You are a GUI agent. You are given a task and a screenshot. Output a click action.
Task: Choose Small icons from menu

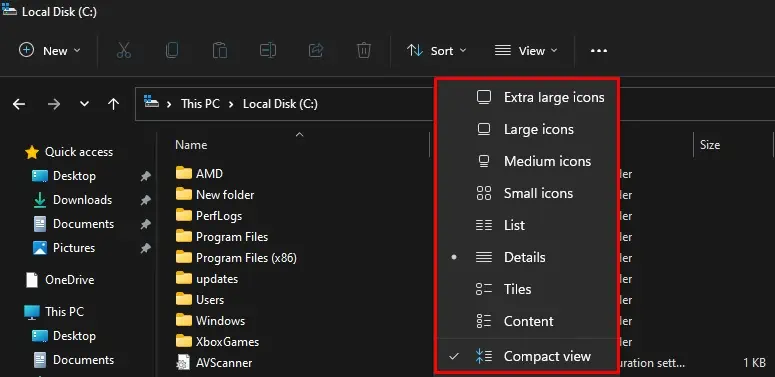click(x=527, y=193)
